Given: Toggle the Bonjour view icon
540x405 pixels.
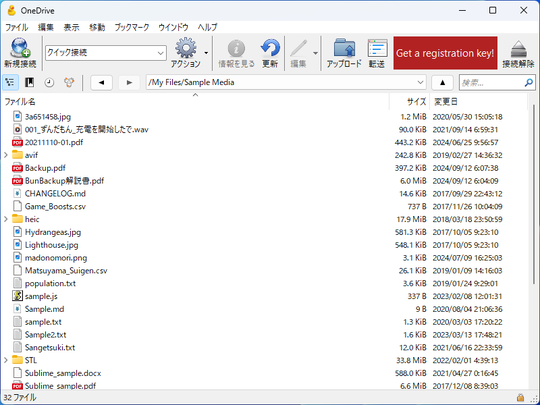Looking at the screenshot, I should (x=69, y=83).
